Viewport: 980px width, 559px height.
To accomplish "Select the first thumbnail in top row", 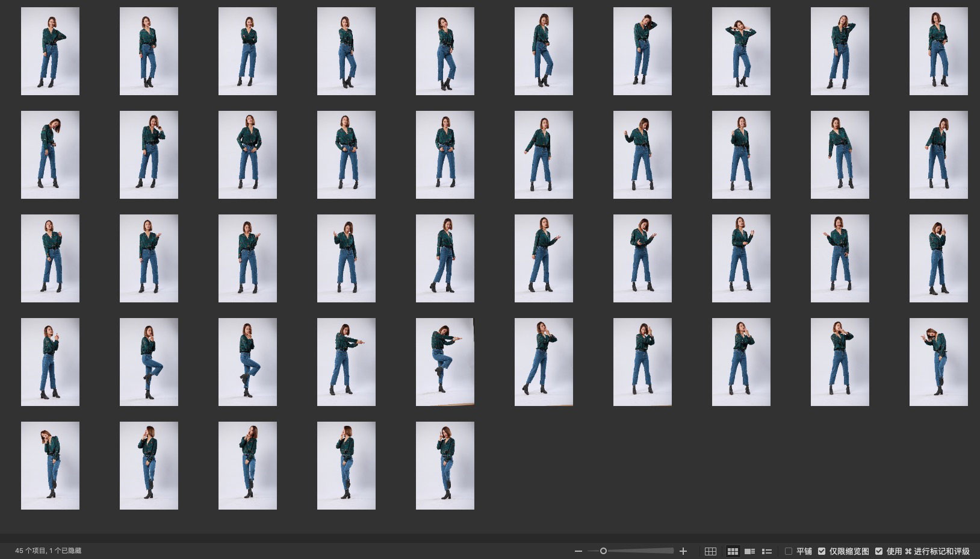I will click(50, 51).
